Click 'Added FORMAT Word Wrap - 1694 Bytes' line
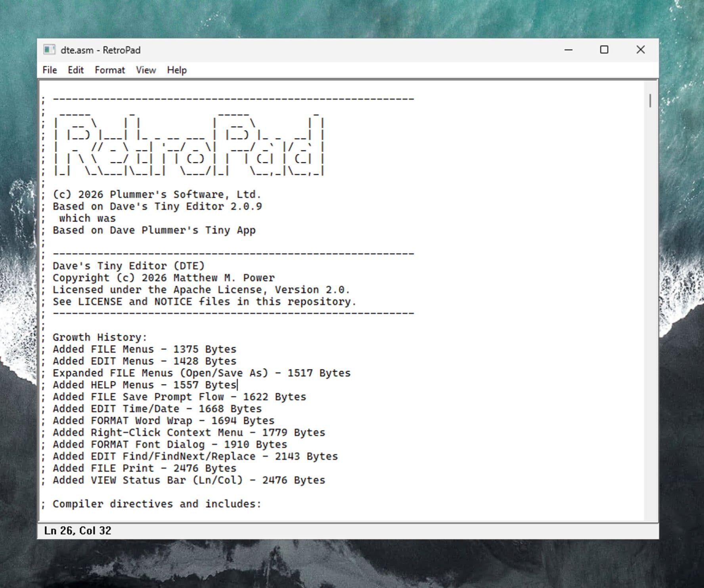704x588 pixels. coord(163,420)
